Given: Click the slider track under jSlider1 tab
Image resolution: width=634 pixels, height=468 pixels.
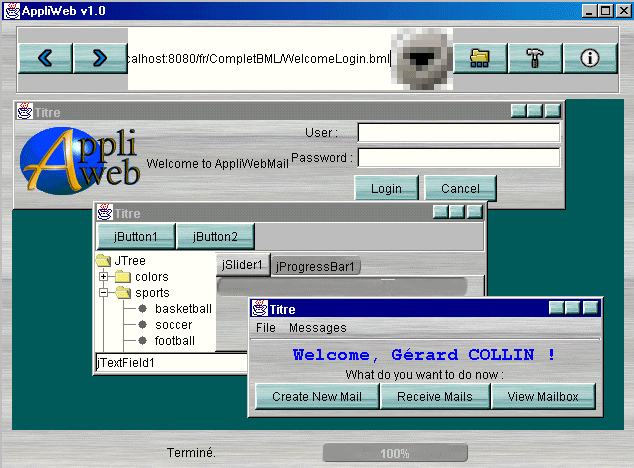Looking at the screenshot, I should tap(342, 286).
